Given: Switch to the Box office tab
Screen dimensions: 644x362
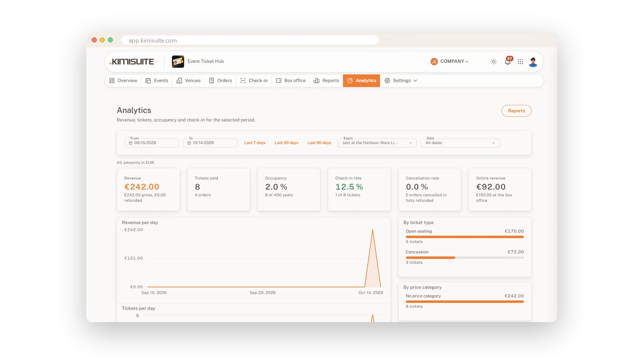Looking at the screenshot, I should 290,81.
